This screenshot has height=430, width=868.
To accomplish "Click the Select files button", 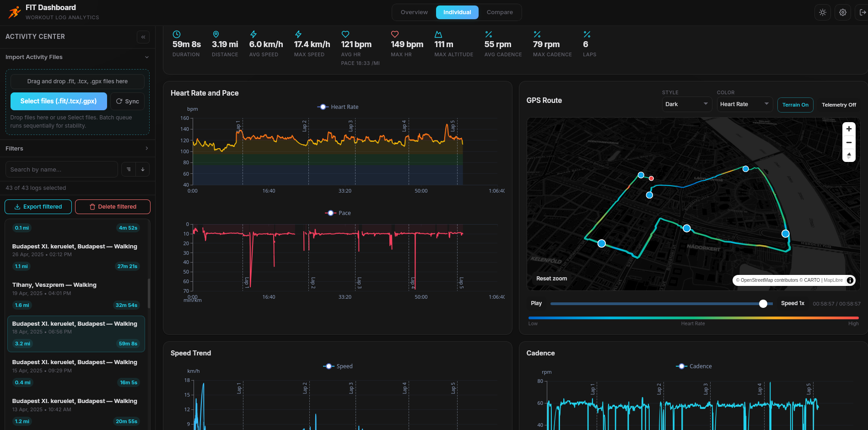I will pos(59,102).
